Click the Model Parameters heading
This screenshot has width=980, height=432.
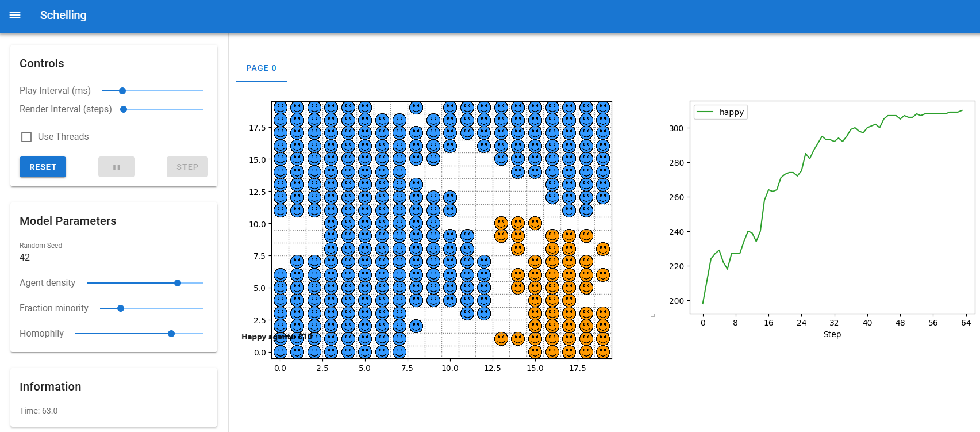tap(68, 221)
